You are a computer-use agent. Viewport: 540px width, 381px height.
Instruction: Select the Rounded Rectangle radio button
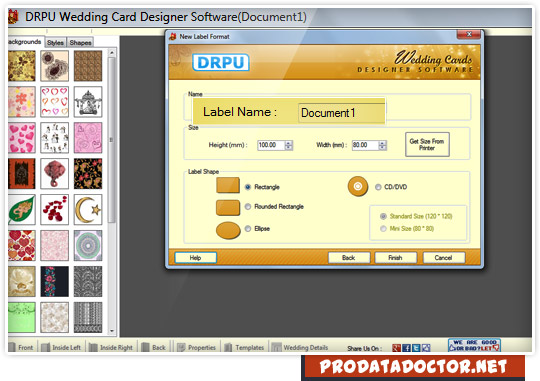click(248, 207)
